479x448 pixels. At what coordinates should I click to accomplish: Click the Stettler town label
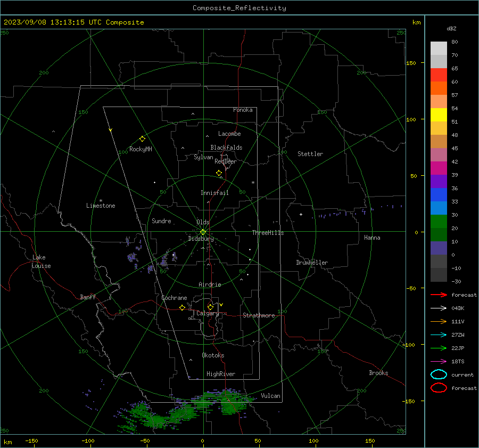[x=310, y=154]
